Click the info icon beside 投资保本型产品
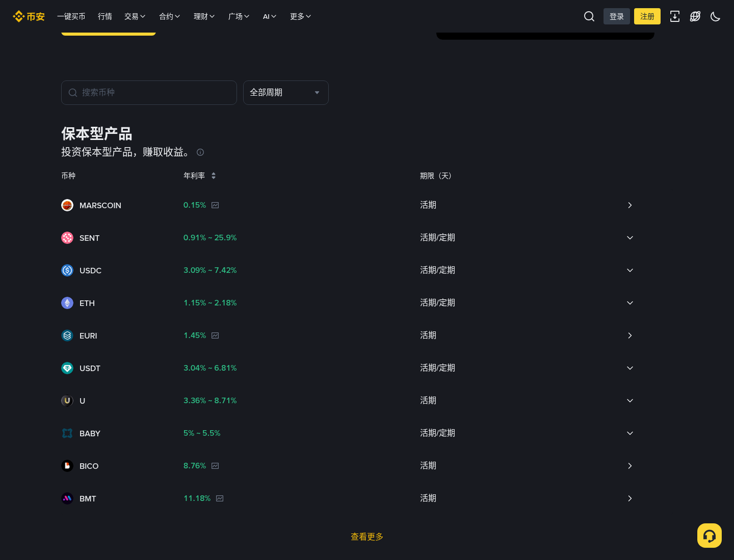 click(x=200, y=152)
